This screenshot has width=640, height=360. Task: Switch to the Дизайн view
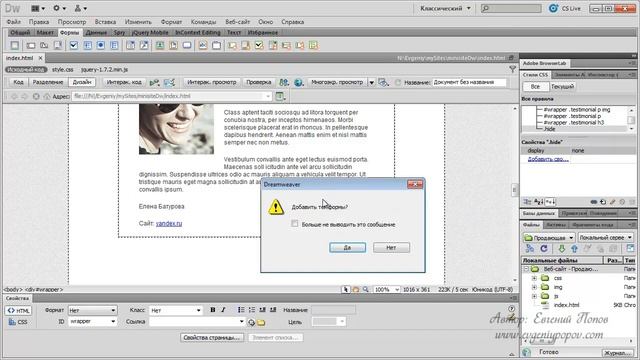(82, 82)
